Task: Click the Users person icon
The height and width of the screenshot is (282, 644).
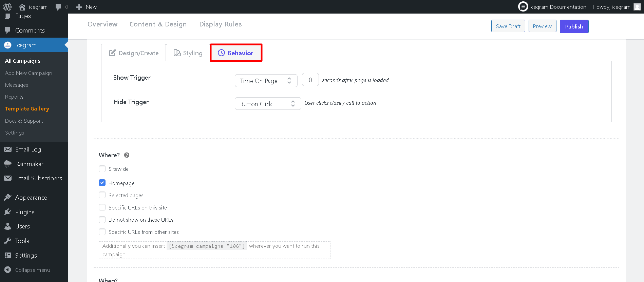Action: [7, 226]
